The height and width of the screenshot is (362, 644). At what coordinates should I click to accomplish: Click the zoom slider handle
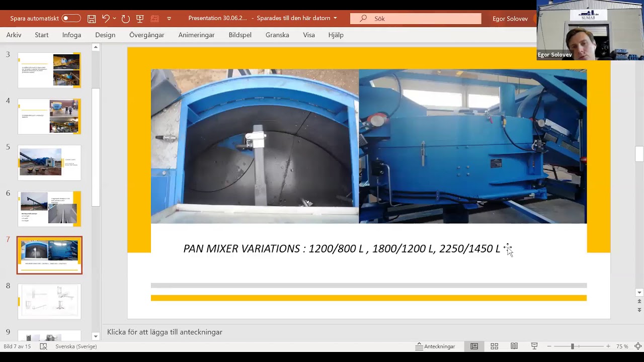pyautogui.click(x=572, y=346)
